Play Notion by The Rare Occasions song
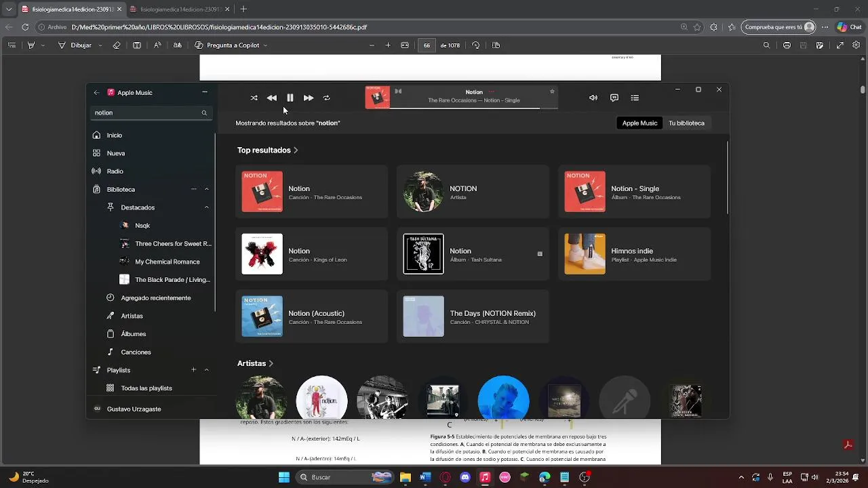The height and width of the screenshot is (488, 868). pos(311,192)
